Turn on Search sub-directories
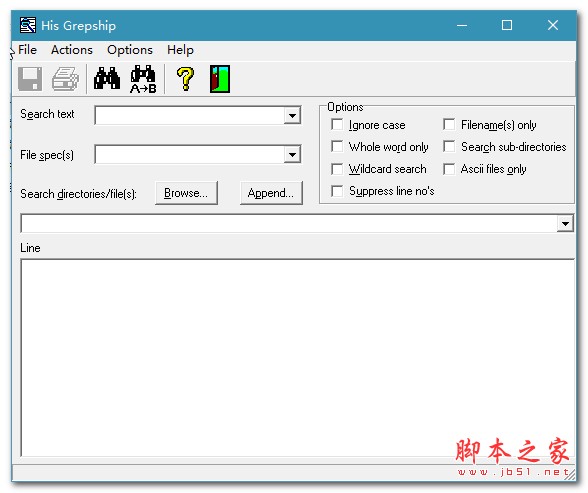 click(x=449, y=147)
